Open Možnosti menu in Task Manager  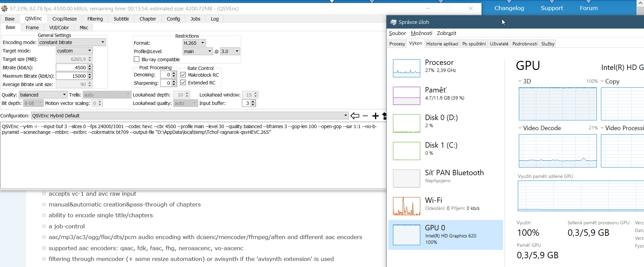pyautogui.click(x=422, y=33)
